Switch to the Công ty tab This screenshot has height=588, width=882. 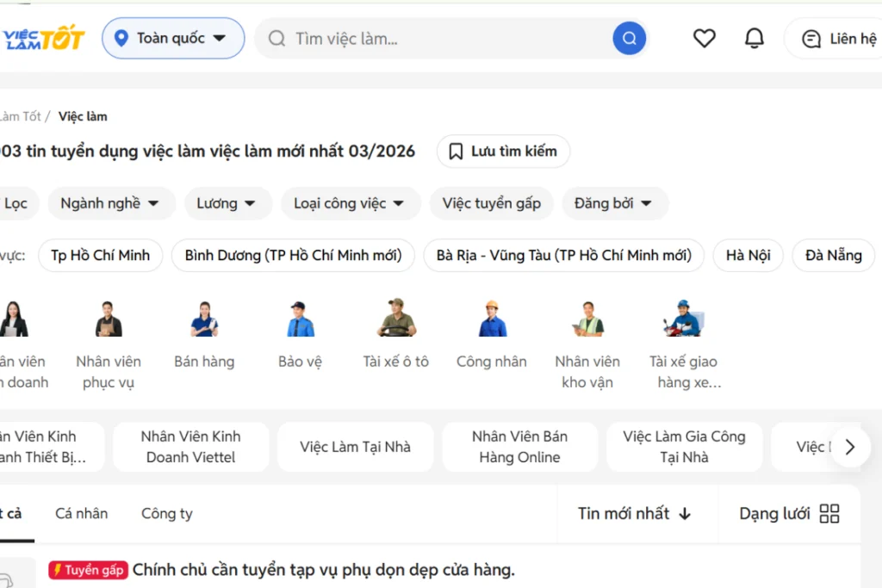[167, 513]
